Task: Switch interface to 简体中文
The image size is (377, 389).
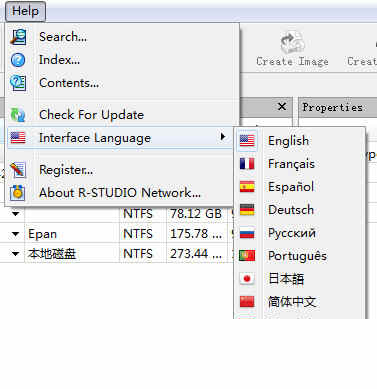Action: pos(292,302)
